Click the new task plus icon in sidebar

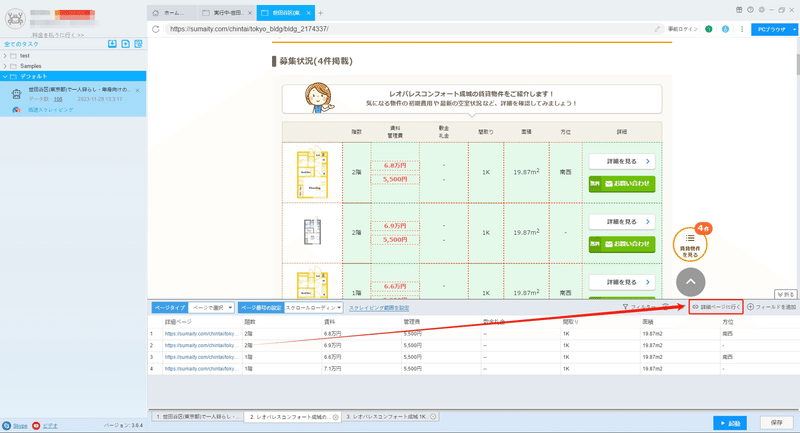point(126,44)
